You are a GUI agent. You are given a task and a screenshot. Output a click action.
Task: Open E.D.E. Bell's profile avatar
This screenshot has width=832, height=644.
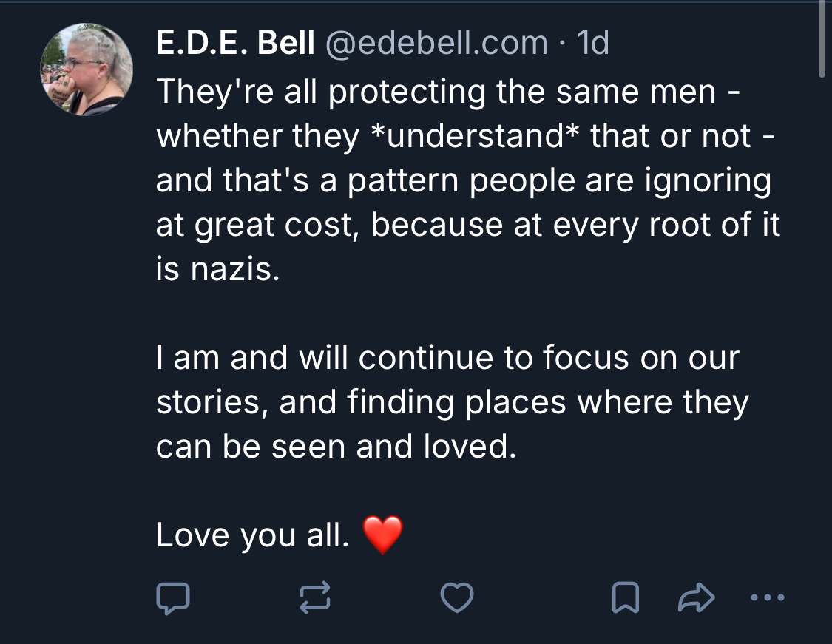click(87, 69)
